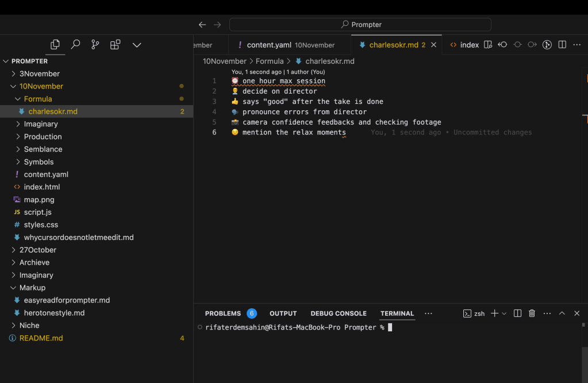Collapse the Markup folder

pos(97,288)
